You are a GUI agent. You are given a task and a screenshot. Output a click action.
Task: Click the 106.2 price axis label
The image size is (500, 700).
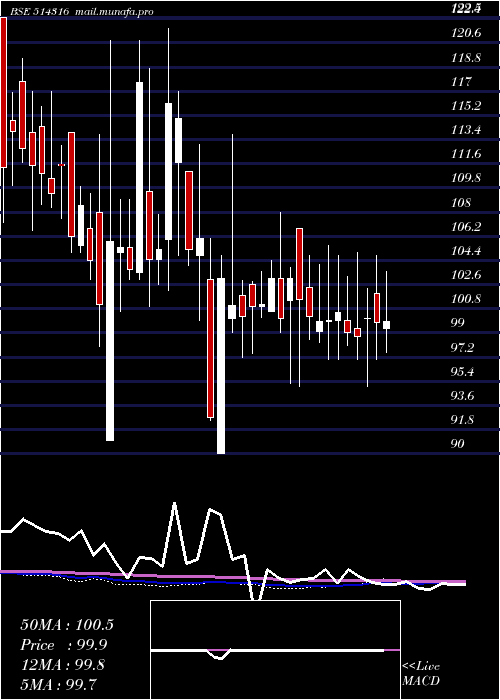466,227
